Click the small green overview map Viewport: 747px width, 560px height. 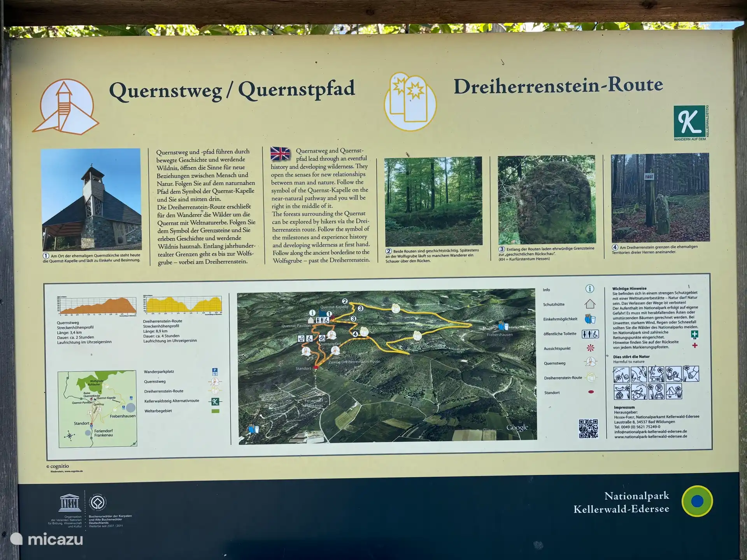tap(97, 409)
